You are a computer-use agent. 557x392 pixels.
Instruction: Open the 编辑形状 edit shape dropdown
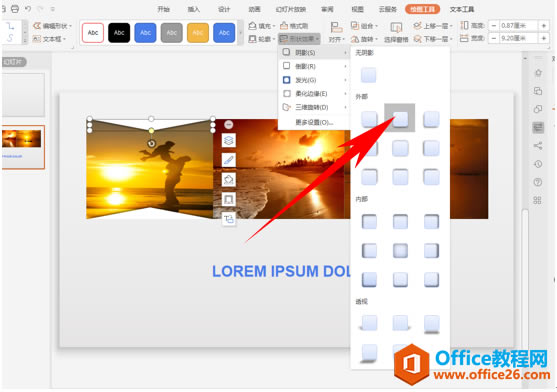tap(53, 26)
